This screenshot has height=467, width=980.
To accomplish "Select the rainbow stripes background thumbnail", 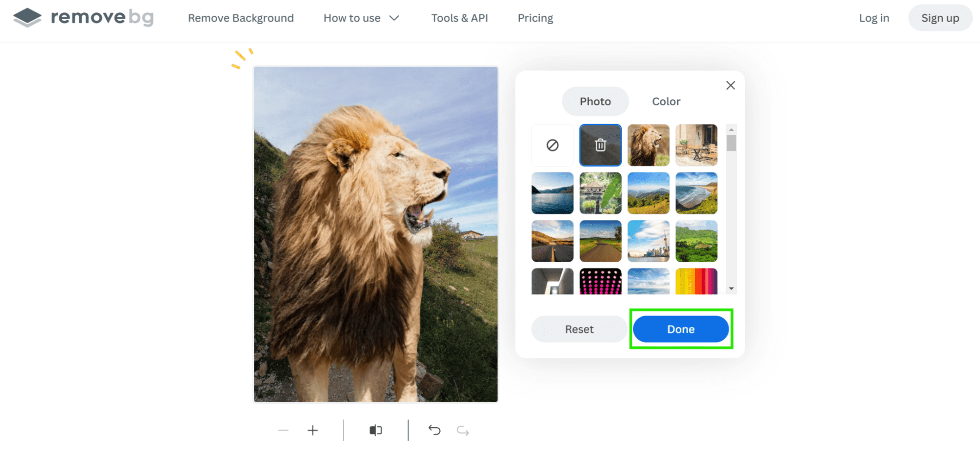I will (x=696, y=281).
